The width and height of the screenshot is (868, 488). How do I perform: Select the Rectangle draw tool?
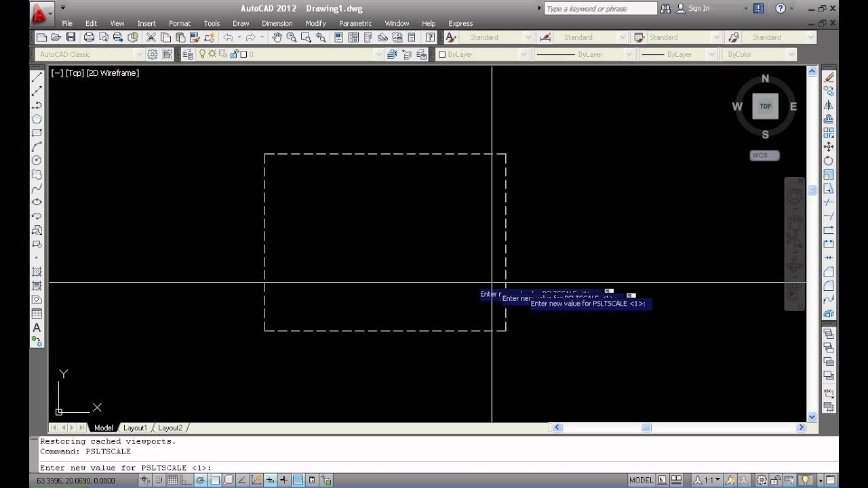[37, 132]
